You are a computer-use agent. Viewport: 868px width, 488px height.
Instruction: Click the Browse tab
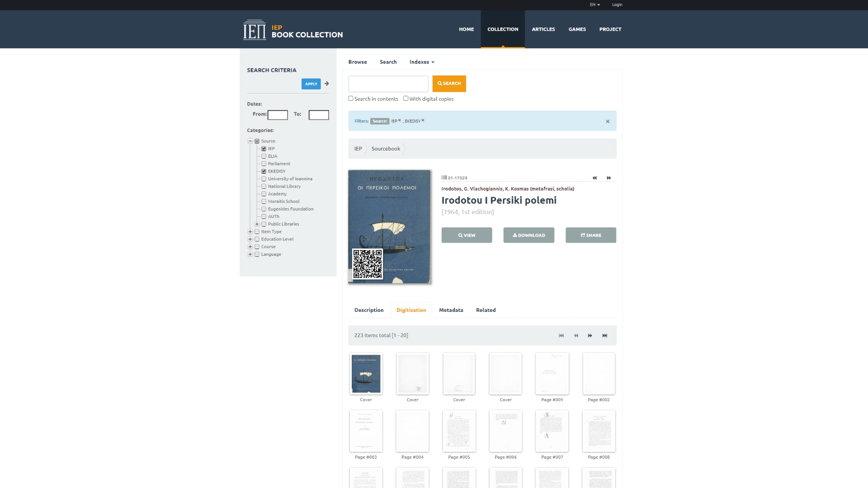point(358,62)
